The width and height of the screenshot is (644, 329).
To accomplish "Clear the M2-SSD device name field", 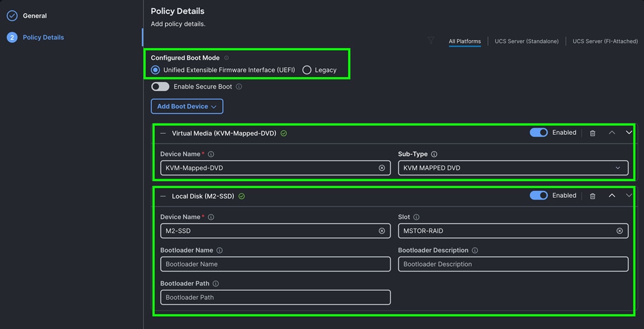I will click(382, 231).
